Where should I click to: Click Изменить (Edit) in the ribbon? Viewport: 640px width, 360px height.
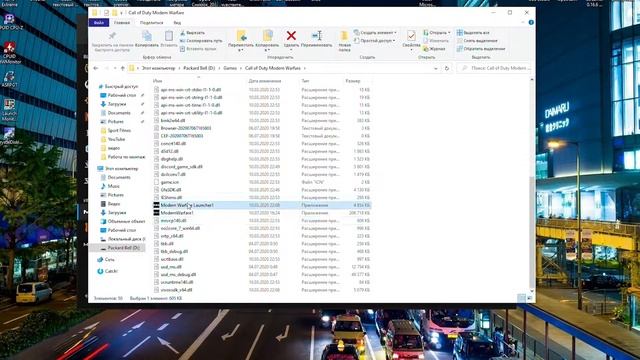(x=436, y=41)
